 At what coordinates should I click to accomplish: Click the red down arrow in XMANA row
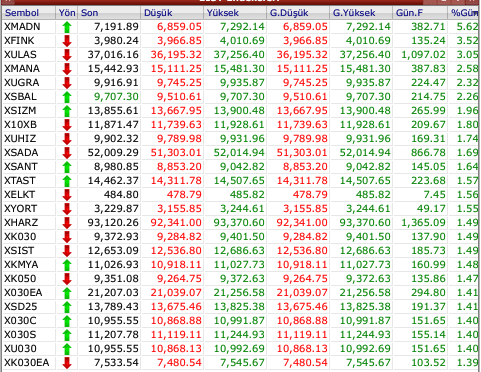pos(67,69)
